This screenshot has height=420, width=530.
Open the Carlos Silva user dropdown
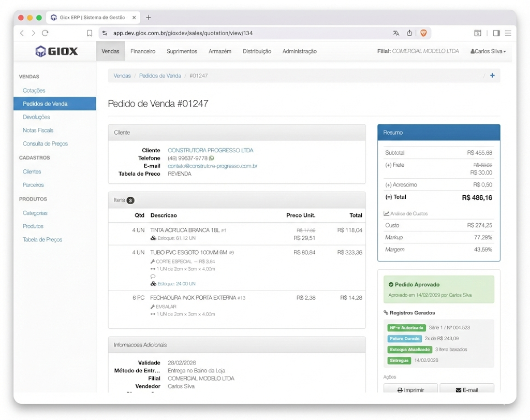[x=488, y=51]
